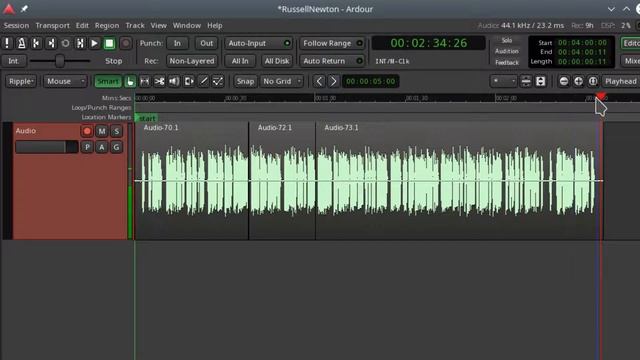Viewport: 640px width, 360px height.
Task: Select the Grab hand tool
Action: 130,81
